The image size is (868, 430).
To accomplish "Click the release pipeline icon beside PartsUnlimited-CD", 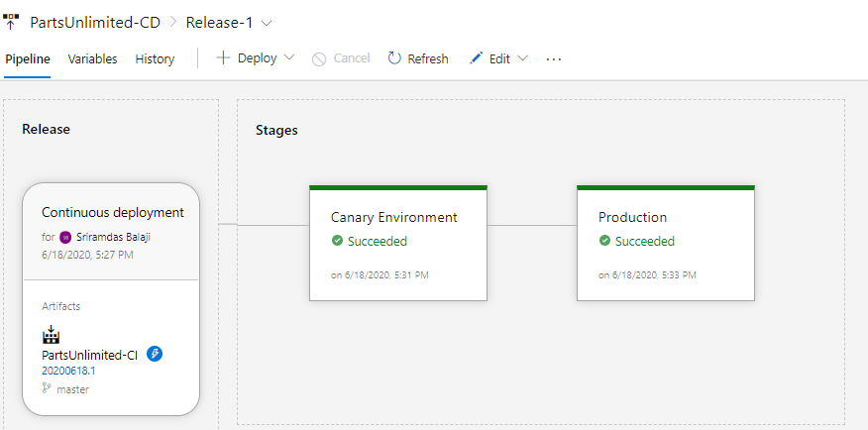I will pos(11,22).
